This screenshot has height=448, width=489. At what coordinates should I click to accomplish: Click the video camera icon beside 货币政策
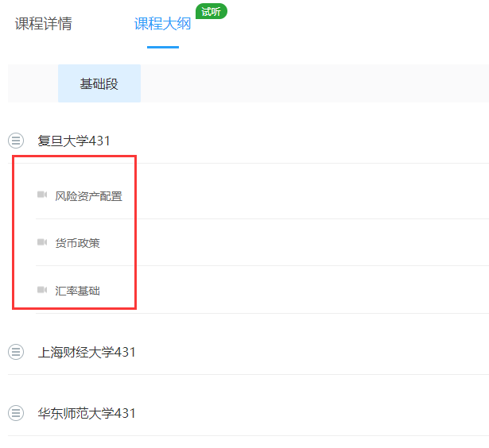[x=42, y=242]
